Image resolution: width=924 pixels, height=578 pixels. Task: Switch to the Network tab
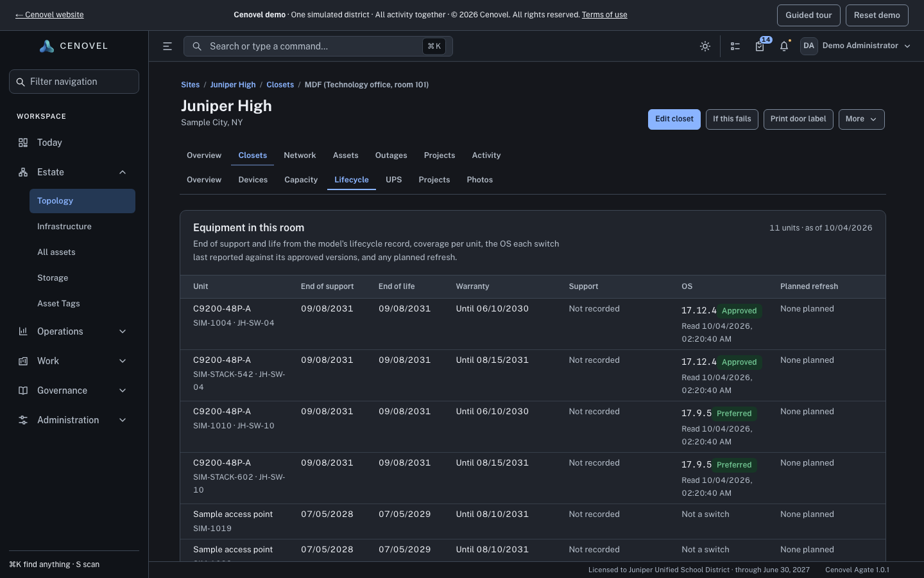click(300, 155)
